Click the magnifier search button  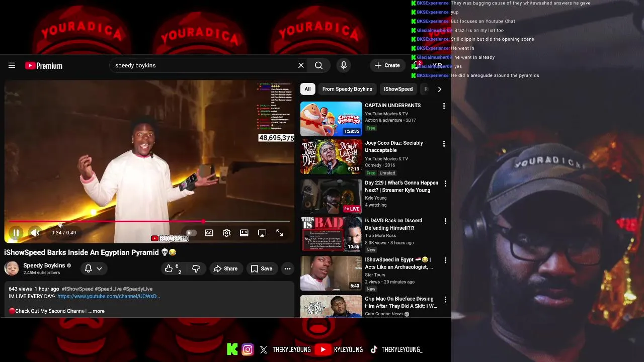tap(318, 65)
